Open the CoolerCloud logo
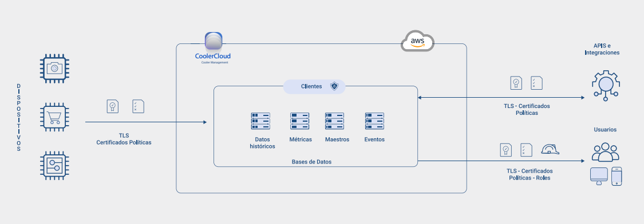This screenshot has height=224, width=644. tap(213, 47)
